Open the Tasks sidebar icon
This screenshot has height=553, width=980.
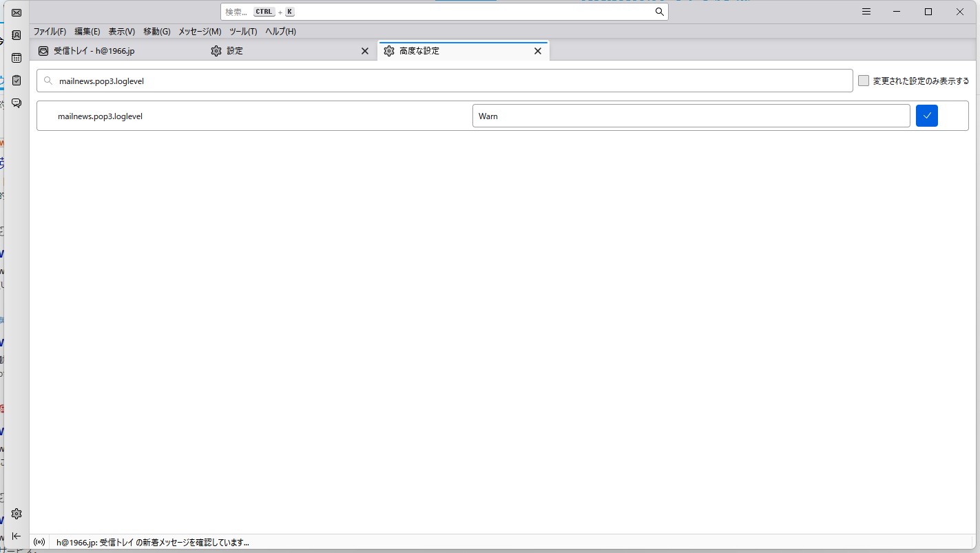[17, 81]
